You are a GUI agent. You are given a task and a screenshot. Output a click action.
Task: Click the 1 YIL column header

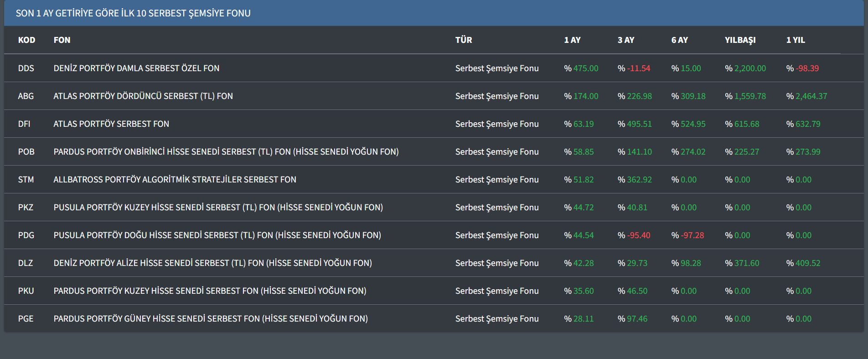coord(796,40)
